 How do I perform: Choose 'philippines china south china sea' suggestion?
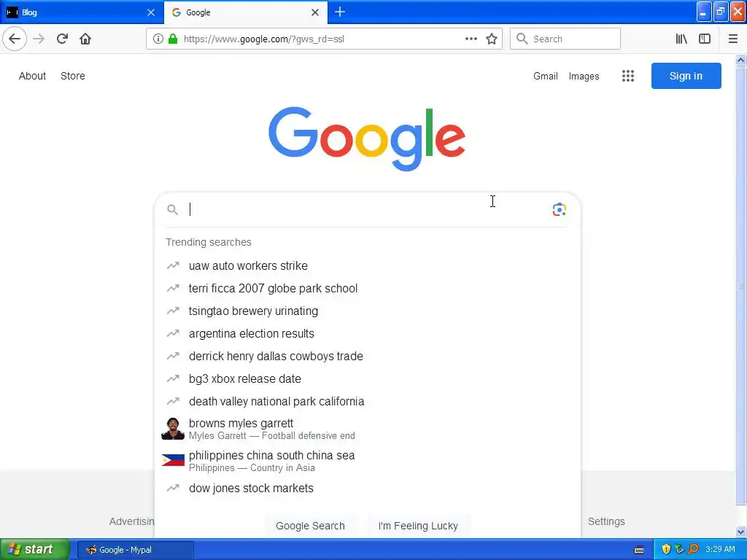[x=367, y=461]
